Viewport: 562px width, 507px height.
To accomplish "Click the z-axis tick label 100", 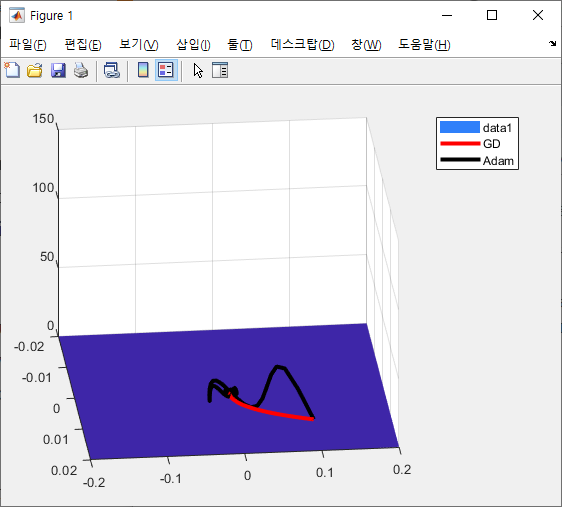I will [43, 188].
